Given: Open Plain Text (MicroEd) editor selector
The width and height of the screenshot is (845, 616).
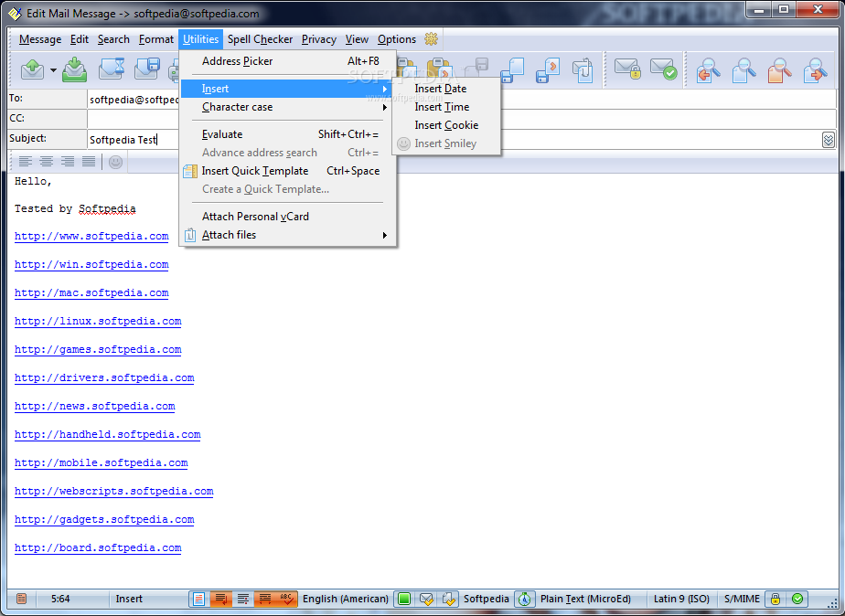Looking at the screenshot, I should [585, 599].
